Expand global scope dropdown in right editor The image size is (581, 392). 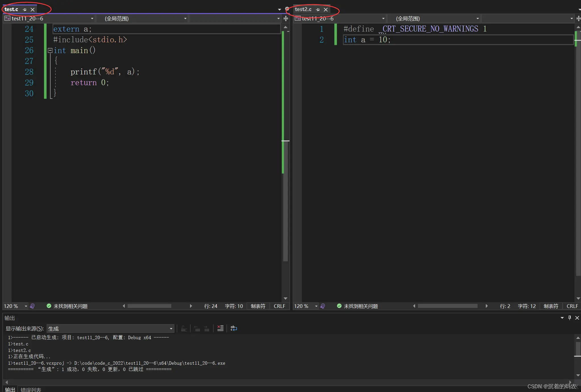point(477,19)
